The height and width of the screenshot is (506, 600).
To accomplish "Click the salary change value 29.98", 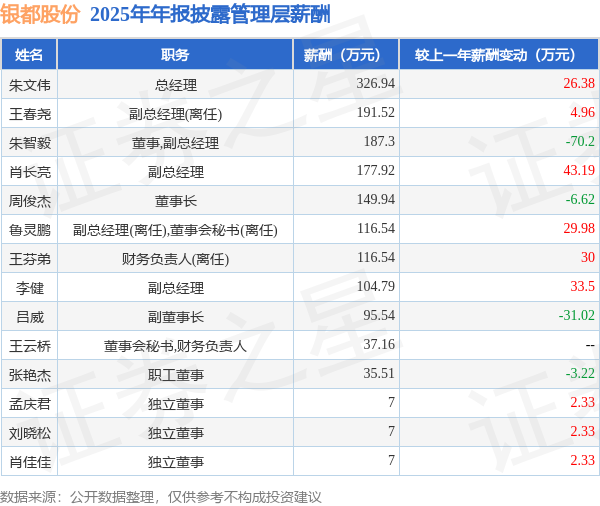I will [x=579, y=228].
